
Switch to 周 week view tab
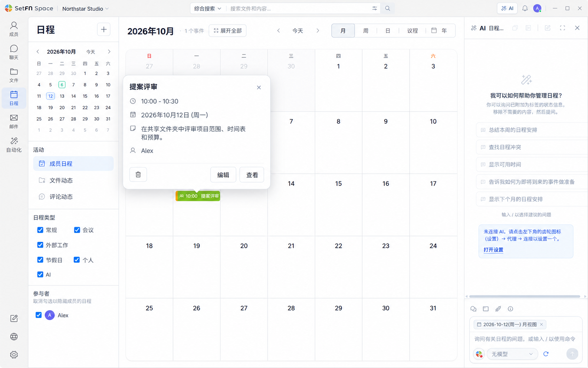pos(365,31)
